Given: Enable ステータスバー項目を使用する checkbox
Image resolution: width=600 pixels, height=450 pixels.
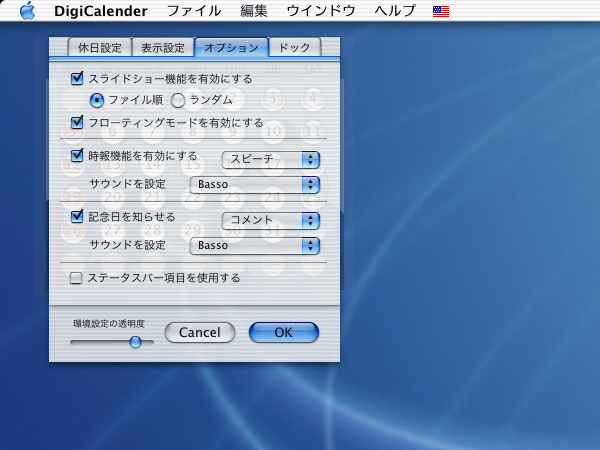Looking at the screenshot, I should (76, 278).
